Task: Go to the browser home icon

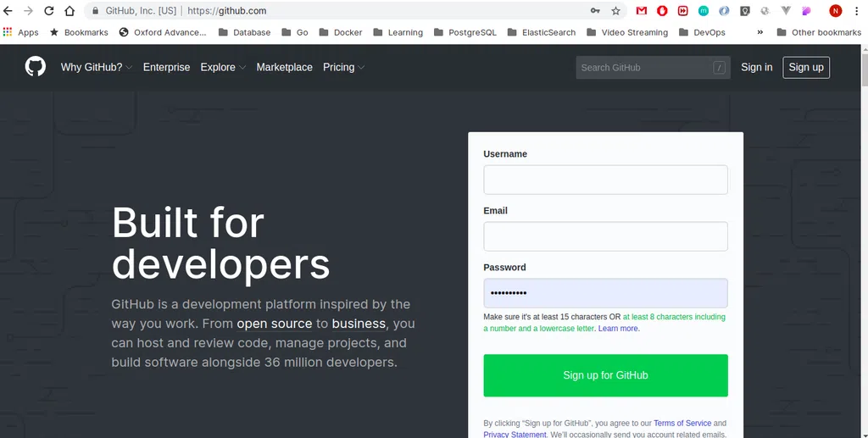Action: click(x=70, y=10)
